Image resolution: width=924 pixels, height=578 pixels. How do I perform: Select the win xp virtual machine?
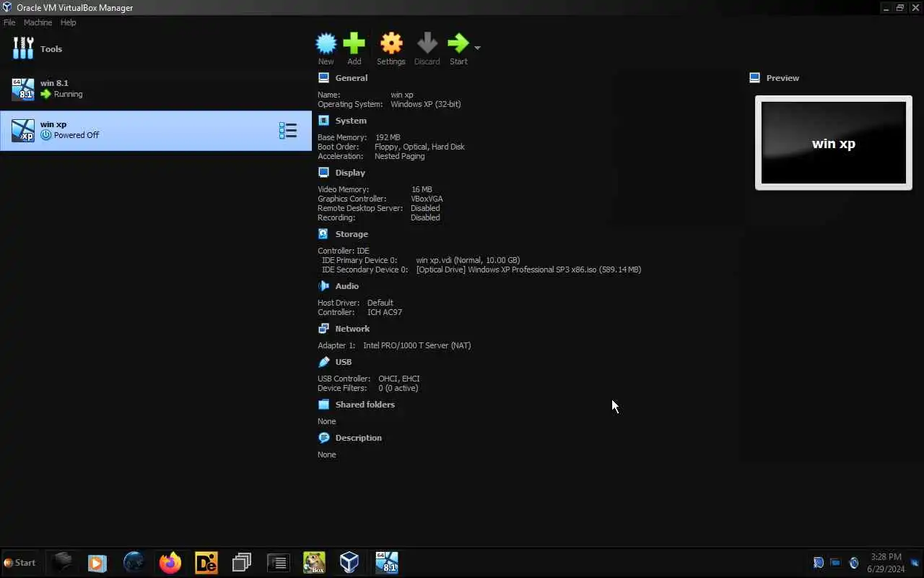(155, 131)
